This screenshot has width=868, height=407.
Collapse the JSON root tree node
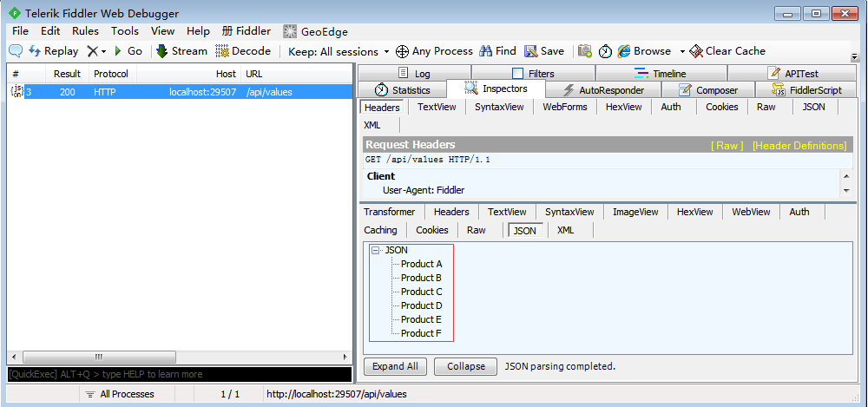[x=376, y=250]
